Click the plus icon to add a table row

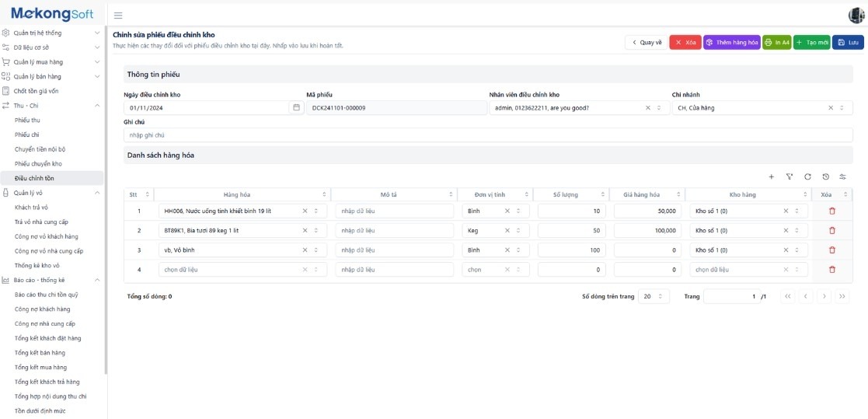coord(771,176)
